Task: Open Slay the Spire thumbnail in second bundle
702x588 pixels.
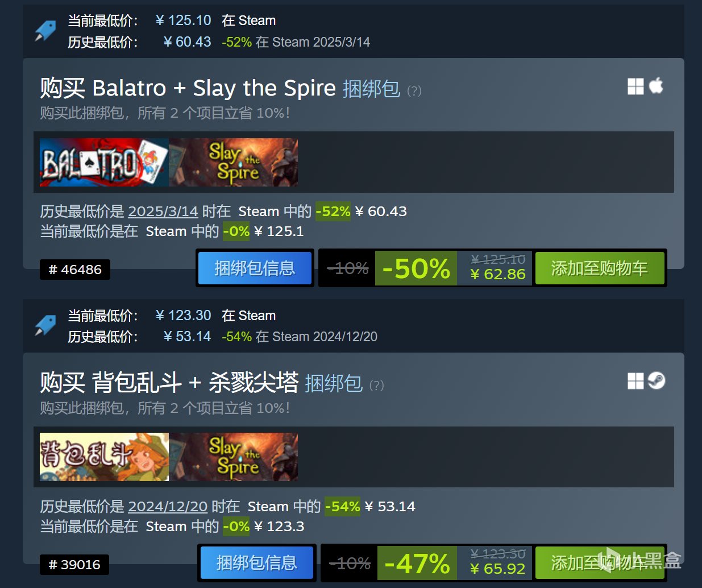Action: [234, 457]
